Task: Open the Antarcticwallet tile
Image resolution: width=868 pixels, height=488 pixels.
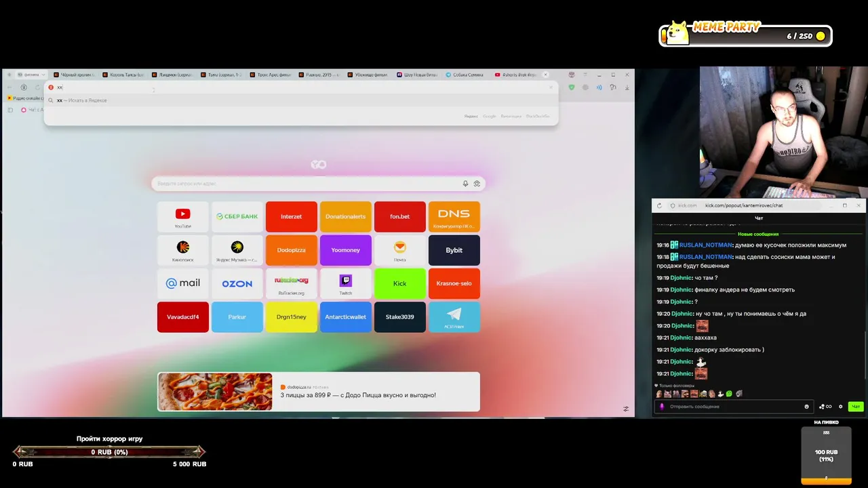Action: pos(346,317)
